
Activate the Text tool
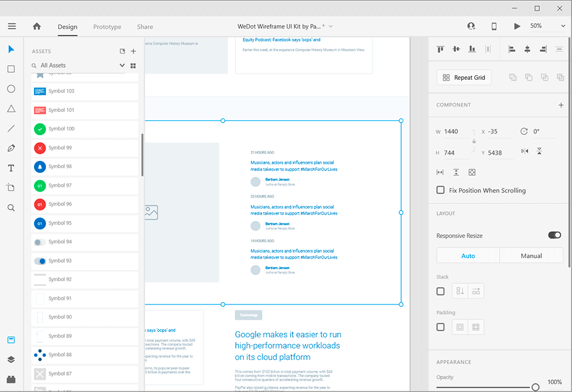(x=11, y=167)
